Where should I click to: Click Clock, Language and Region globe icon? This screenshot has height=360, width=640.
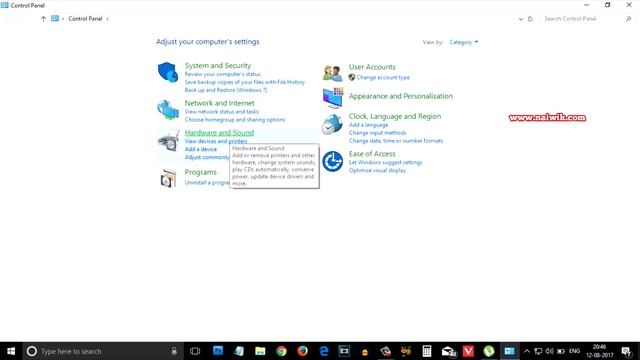click(332, 124)
